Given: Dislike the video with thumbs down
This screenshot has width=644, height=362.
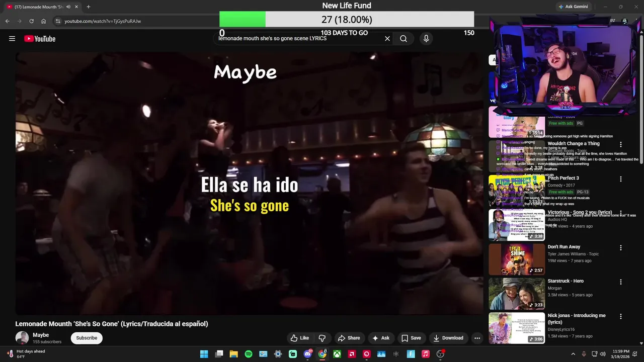Looking at the screenshot, I should [322, 338].
